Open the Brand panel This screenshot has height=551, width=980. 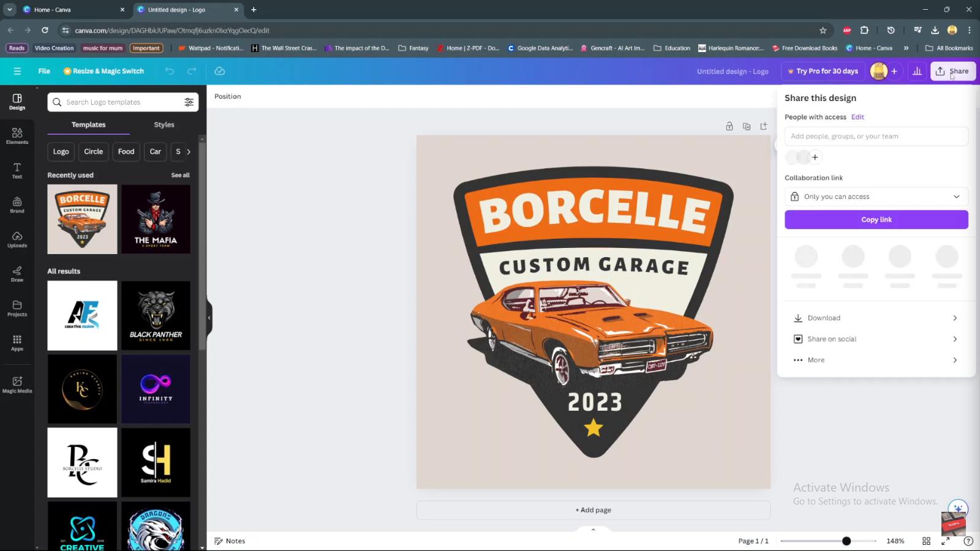pos(17,205)
